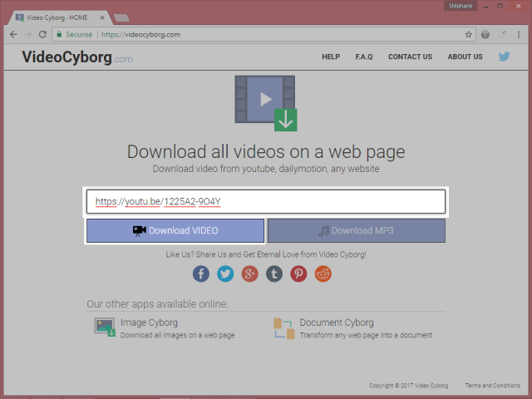This screenshot has width=532, height=399.
Task: Share on Reddit
Action: (323, 273)
